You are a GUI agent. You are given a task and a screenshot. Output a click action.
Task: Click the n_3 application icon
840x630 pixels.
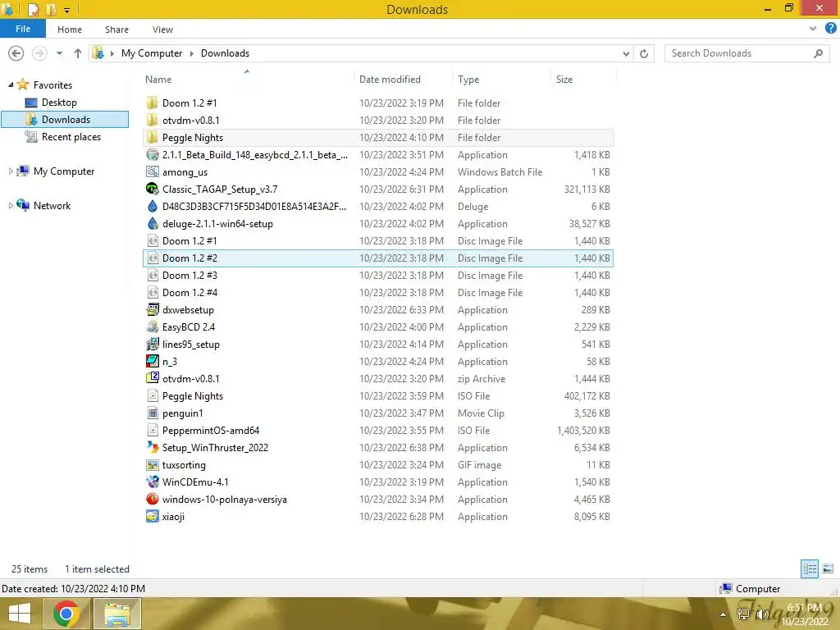(x=152, y=361)
